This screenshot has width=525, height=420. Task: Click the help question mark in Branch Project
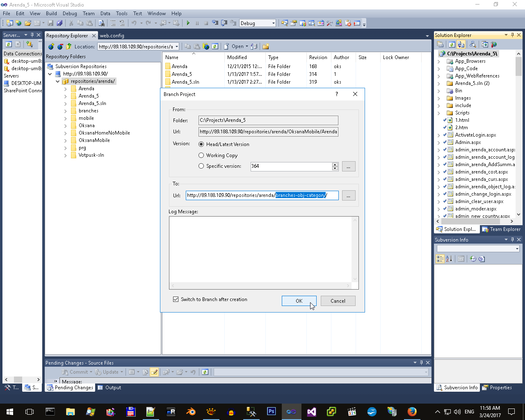337,94
